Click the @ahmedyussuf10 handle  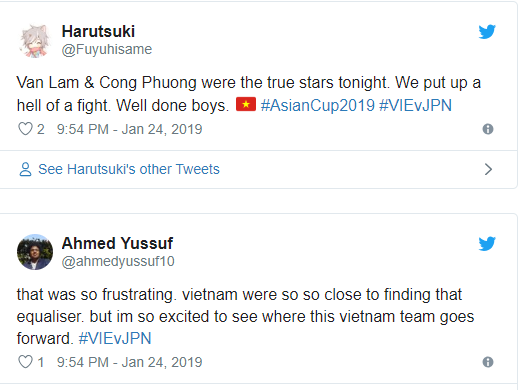coord(118,261)
